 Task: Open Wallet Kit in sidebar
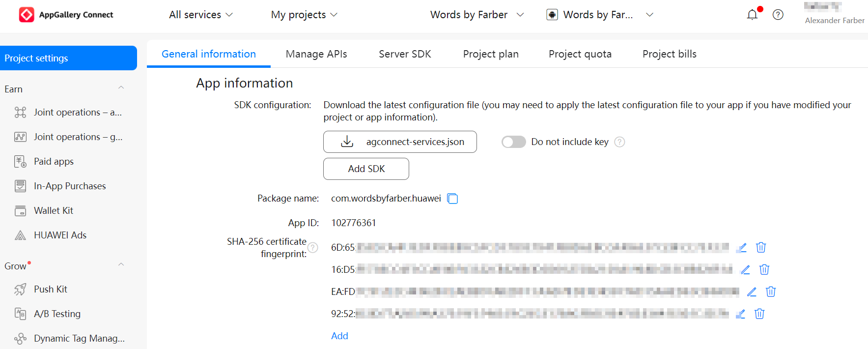click(x=54, y=211)
